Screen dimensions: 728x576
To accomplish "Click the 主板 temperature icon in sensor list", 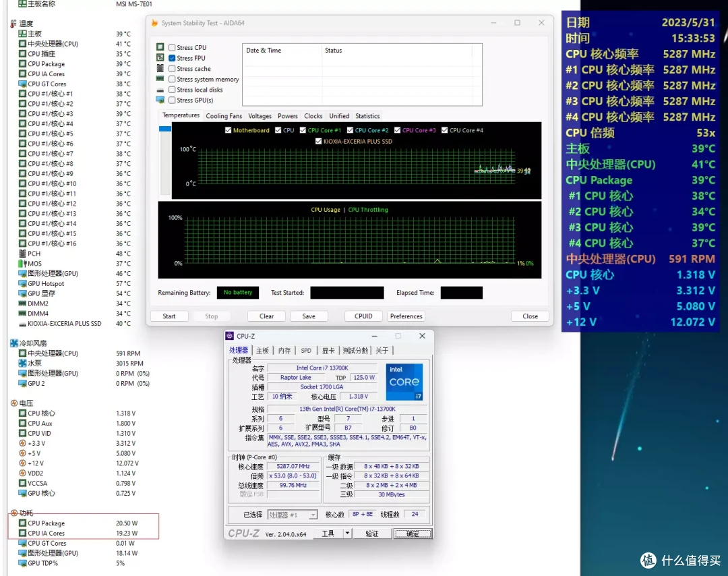I will [x=22, y=34].
